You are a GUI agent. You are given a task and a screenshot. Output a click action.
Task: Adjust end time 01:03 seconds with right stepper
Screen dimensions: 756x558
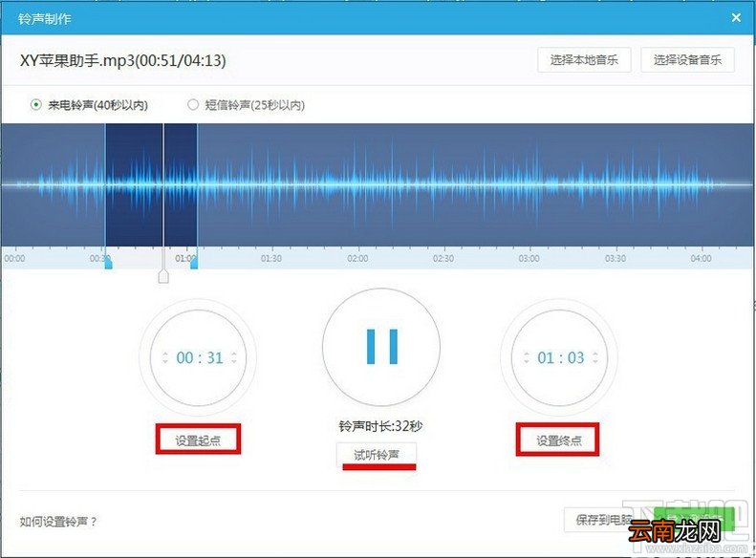coord(595,357)
